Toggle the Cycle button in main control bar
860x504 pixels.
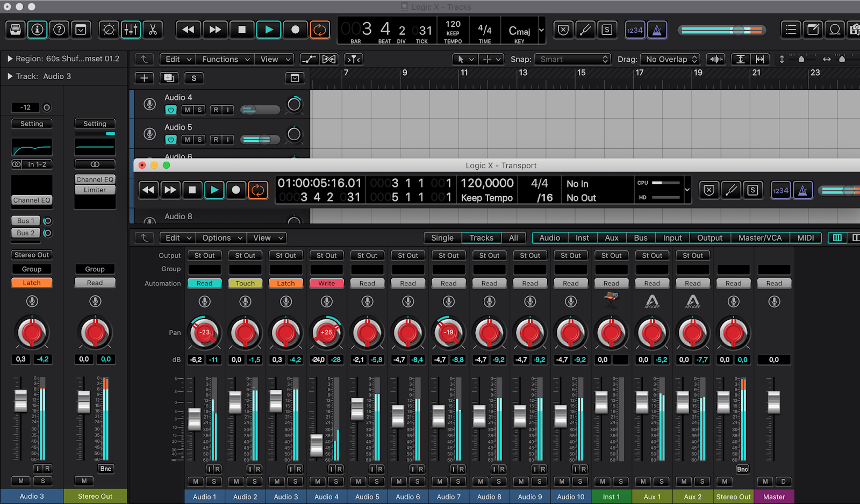point(320,30)
